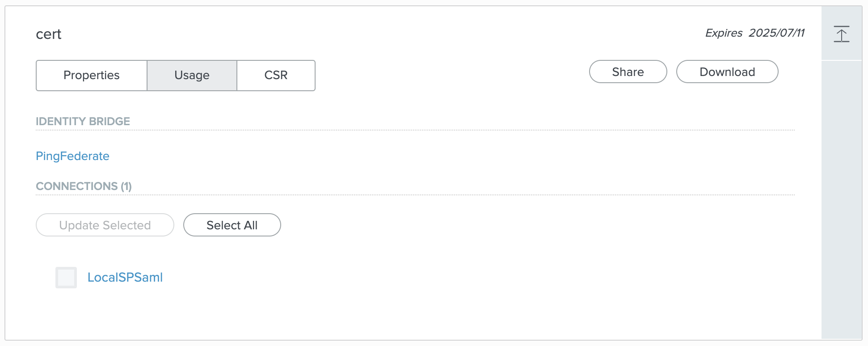This screenshot has width=868, height=346.
Task: Select the certificate Usage view
Action: coord(192,75)
